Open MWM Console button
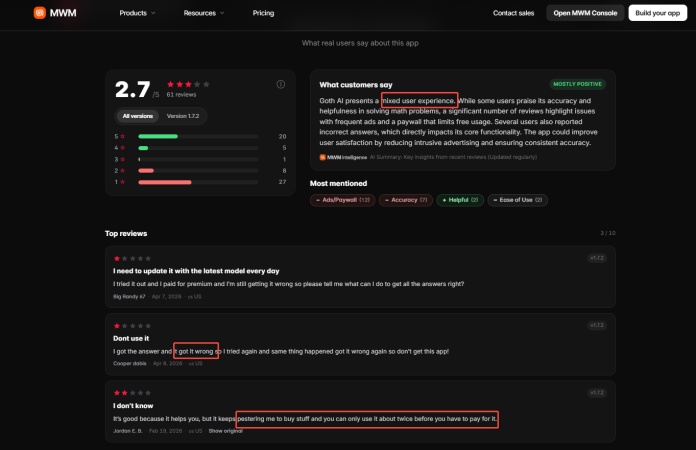This screenshot has height=450, width=696. pos(585,13)
